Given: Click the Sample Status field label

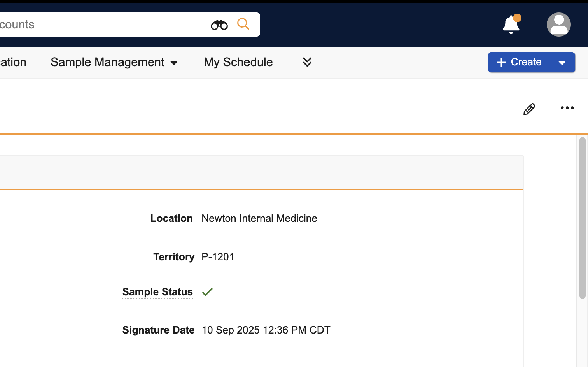Looking at the screenshot, I should (x=157, y=292).
